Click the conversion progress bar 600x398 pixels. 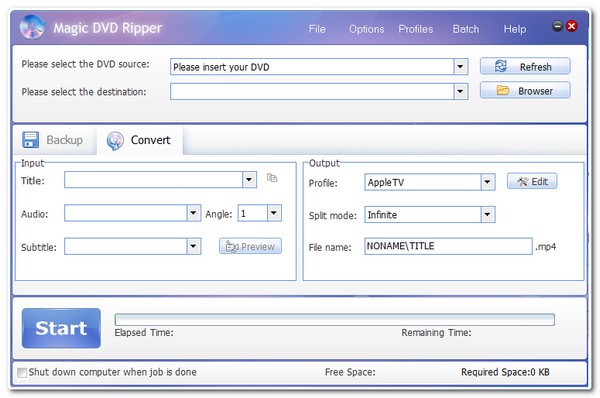334,320
